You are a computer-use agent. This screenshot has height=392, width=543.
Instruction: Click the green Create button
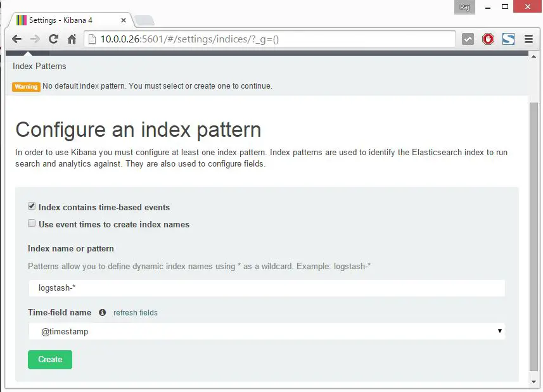(x=50, y=360)
